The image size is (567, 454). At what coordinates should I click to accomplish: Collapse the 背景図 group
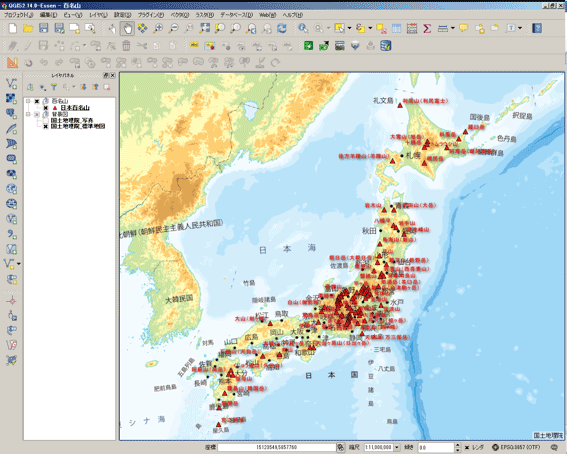pos(28,114)
